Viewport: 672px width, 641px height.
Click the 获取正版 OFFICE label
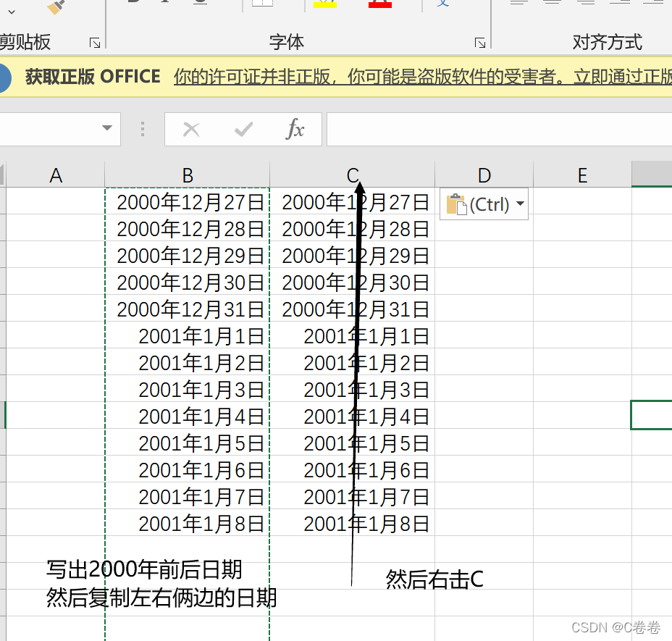pyautogui.click(x=93, y=77)
